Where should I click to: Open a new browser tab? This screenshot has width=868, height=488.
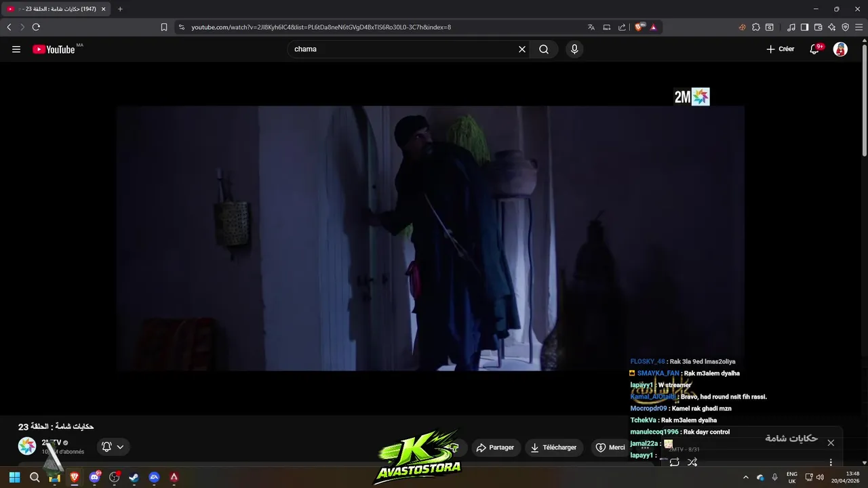point(120,9)
